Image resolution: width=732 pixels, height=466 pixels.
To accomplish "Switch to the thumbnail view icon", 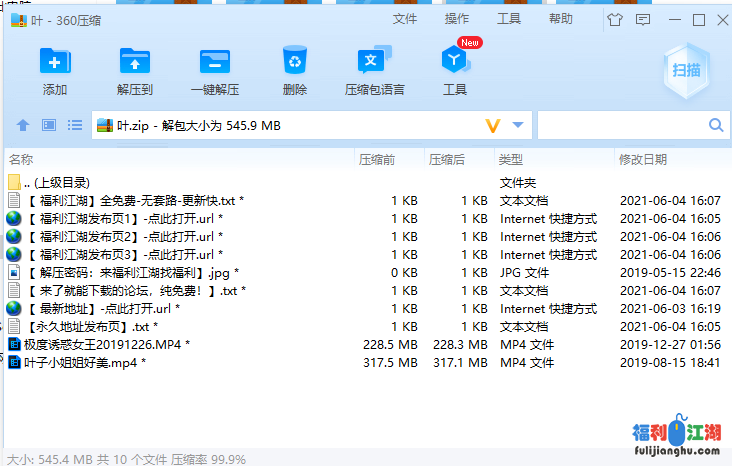I will pos(49,125).
